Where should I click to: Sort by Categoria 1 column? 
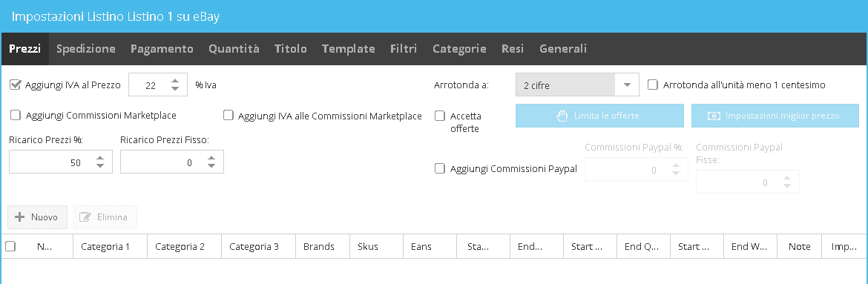(110, 246)
